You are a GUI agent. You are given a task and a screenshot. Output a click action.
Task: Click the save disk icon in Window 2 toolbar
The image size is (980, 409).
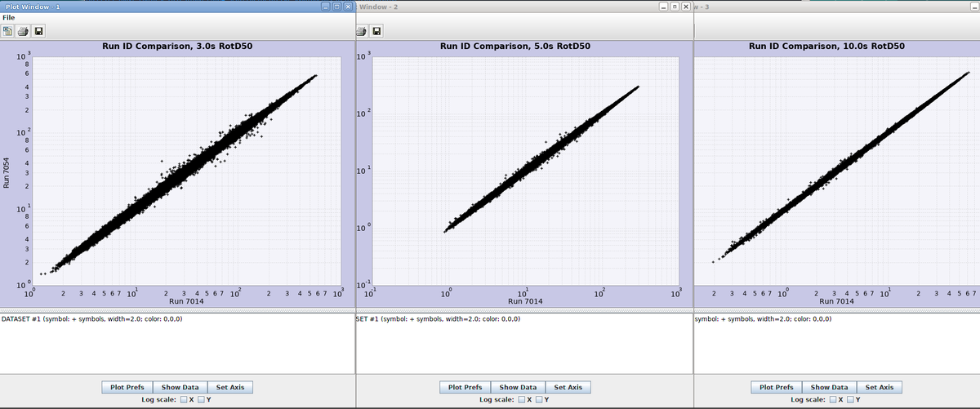(377, 32)
